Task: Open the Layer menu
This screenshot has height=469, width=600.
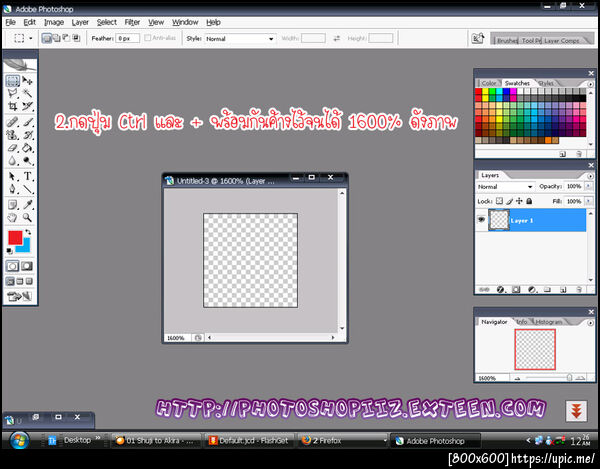Action: 80,22
